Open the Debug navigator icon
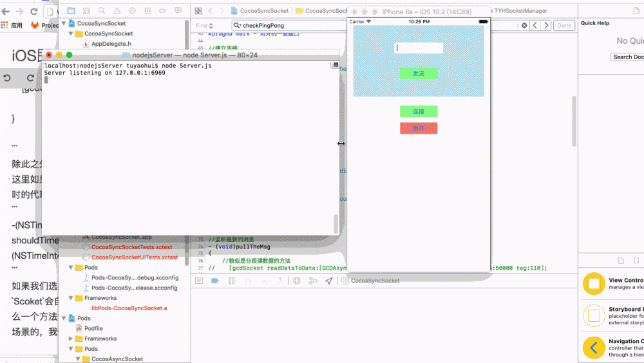 coord(147,11)
